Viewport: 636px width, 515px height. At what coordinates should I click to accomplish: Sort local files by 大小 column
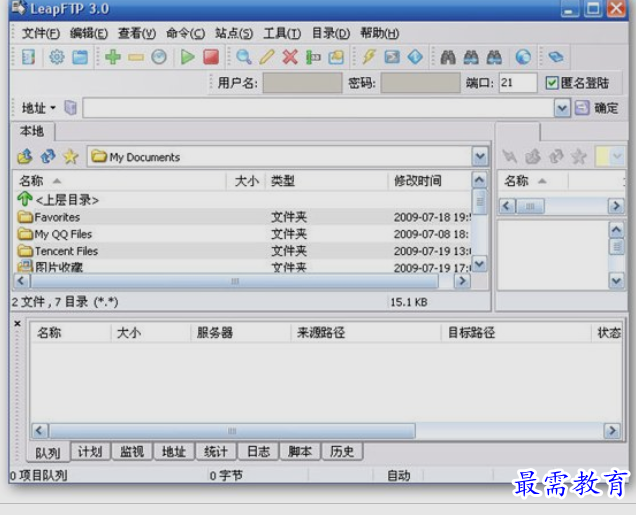245,181
